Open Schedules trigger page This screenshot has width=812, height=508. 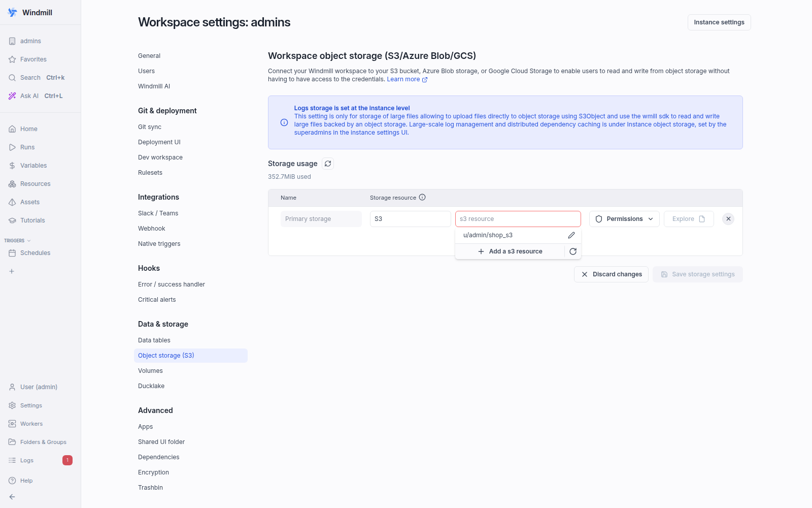click(x=40, y=253)
